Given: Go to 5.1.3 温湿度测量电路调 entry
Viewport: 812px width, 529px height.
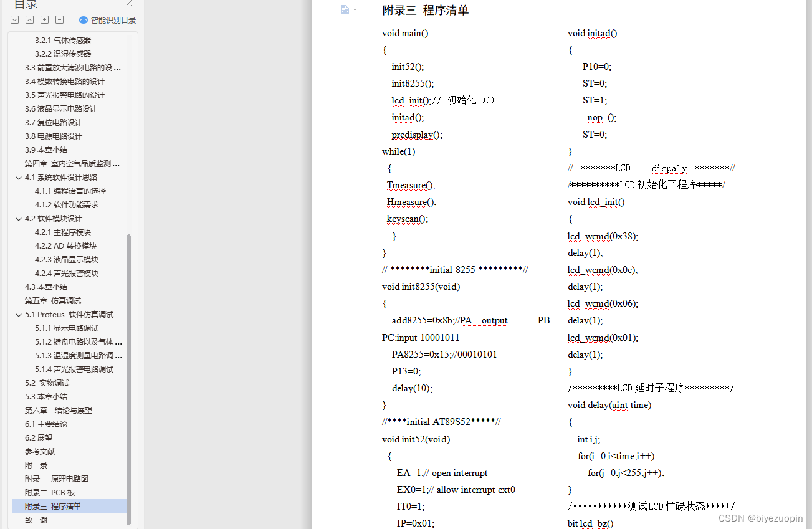Looking at the screenshot, I should (79, 356).
